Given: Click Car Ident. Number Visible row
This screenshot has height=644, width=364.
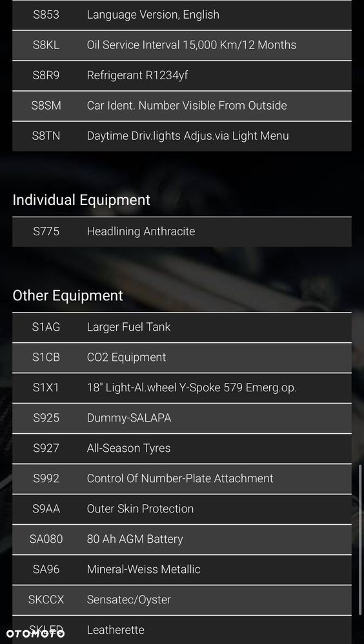Looking at the screenshot, I should [182, 106].
